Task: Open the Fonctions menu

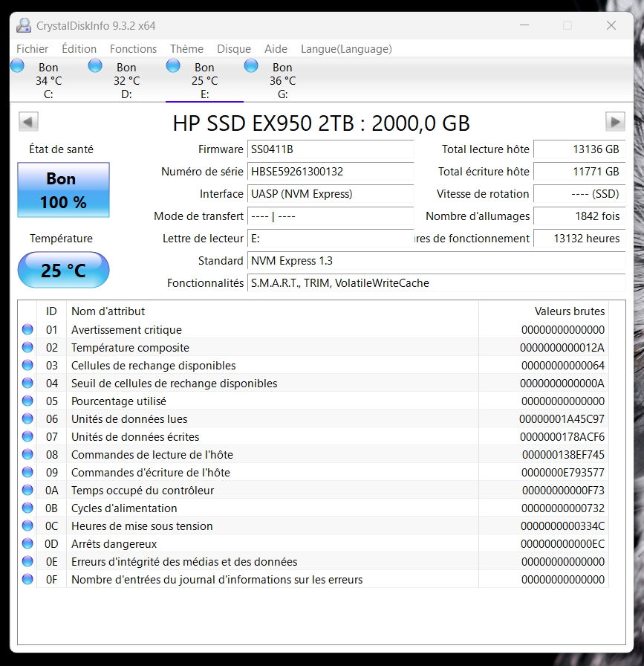Action: coord(133,49)
